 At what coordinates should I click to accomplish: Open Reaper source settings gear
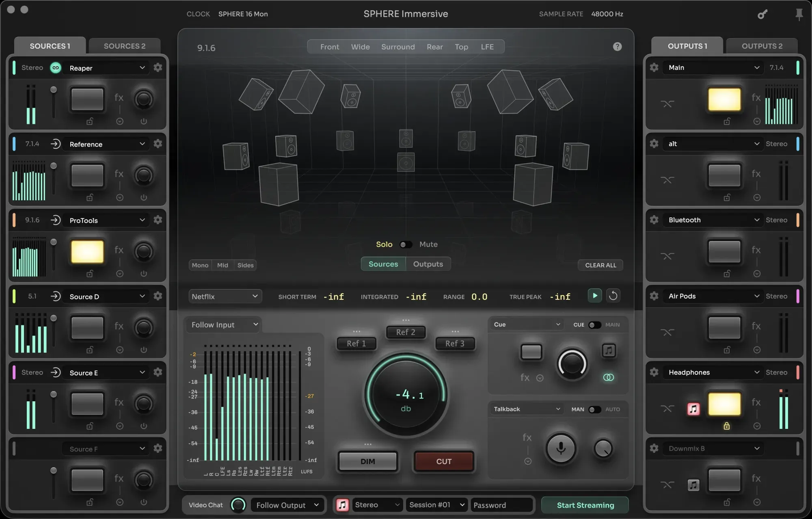click(158, 67)
